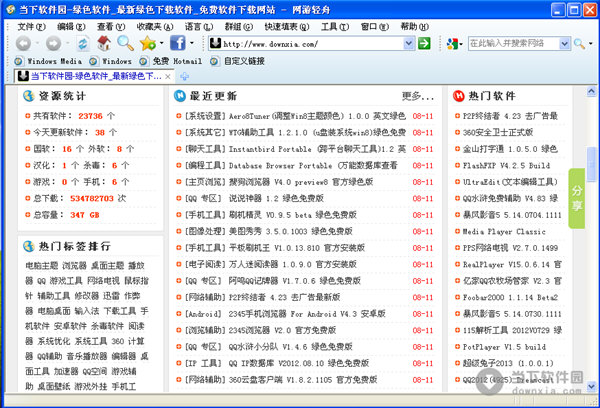
Task: Click the 23736 total software count
Action: pyautogui.click(x=91, y=116)
